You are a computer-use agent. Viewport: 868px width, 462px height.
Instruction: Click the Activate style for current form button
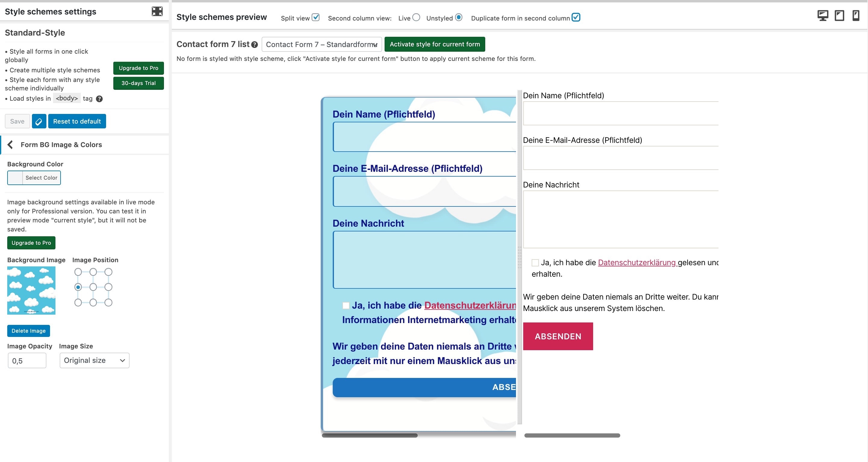(434, 44)
